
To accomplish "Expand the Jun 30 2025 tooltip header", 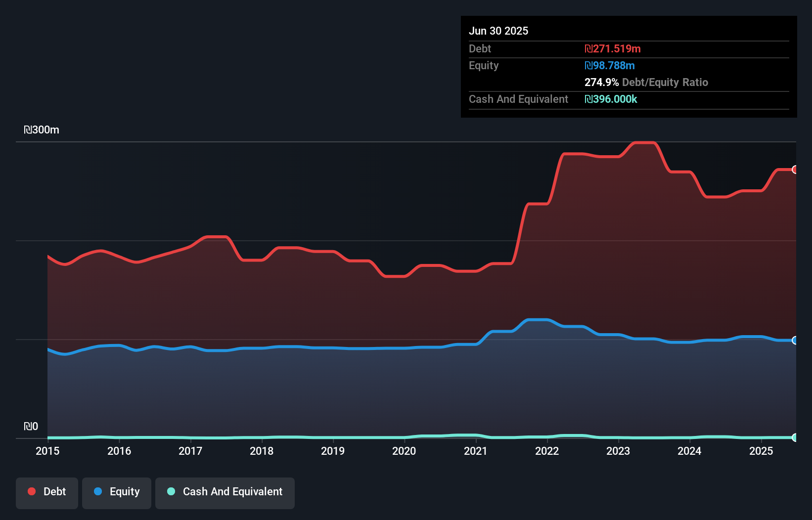I will pos(498,31).
